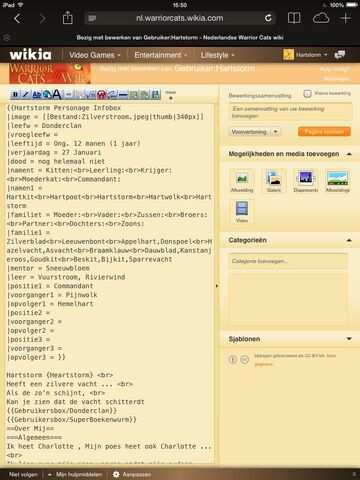Insert a math formula with the square-root icon

(90, 95)
